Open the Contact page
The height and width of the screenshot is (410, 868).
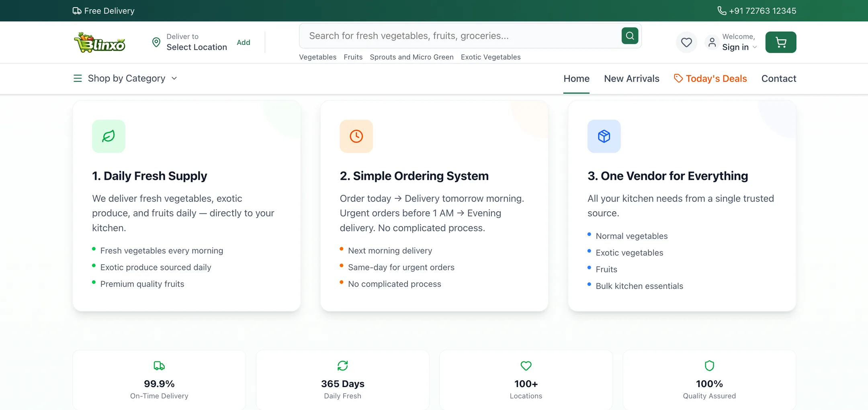pos(779,79)
